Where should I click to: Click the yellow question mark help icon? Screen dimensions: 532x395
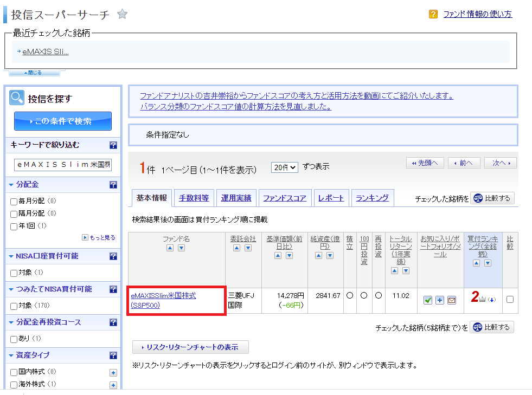click(433, 14)
